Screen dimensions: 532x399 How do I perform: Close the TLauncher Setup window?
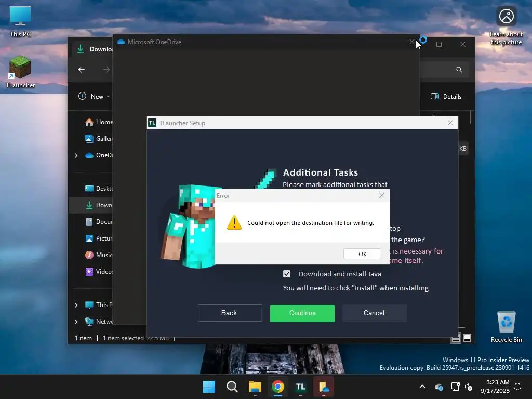click(450, 123)
